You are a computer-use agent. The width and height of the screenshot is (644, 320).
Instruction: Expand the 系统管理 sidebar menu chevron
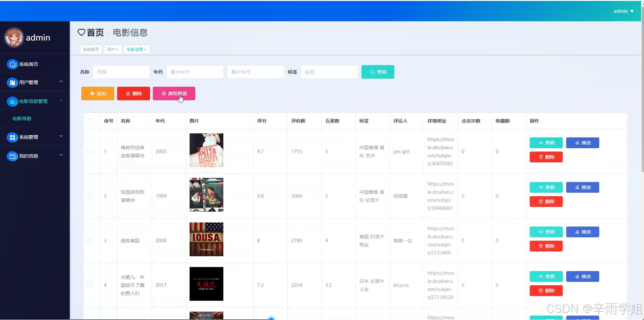click(61, 136)
